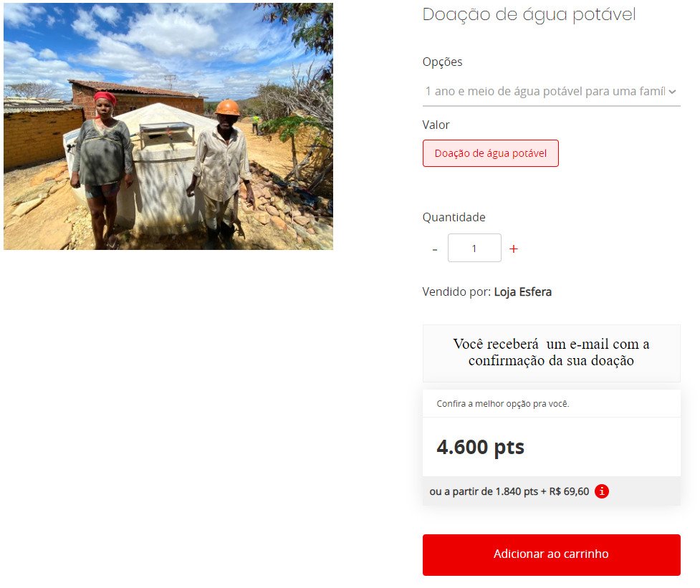Click the quantity input field showing 1
The image size is (700, 588).
click(x=474, y=248)
